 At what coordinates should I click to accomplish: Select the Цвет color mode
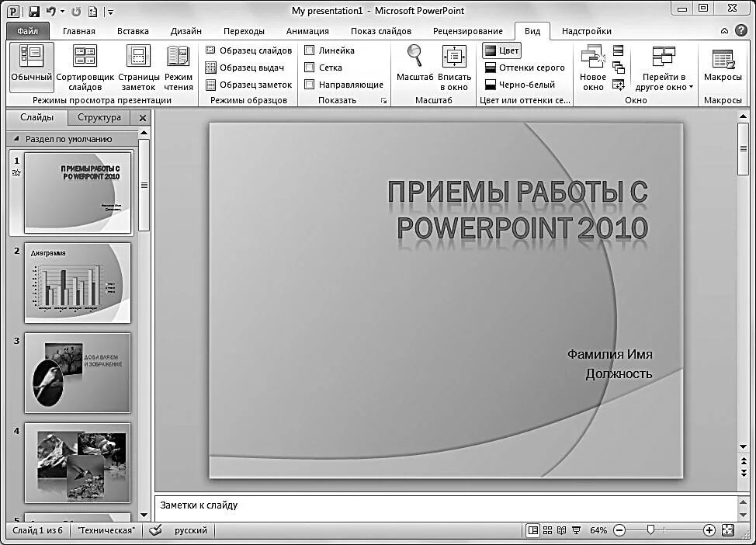tap(502, 50)
